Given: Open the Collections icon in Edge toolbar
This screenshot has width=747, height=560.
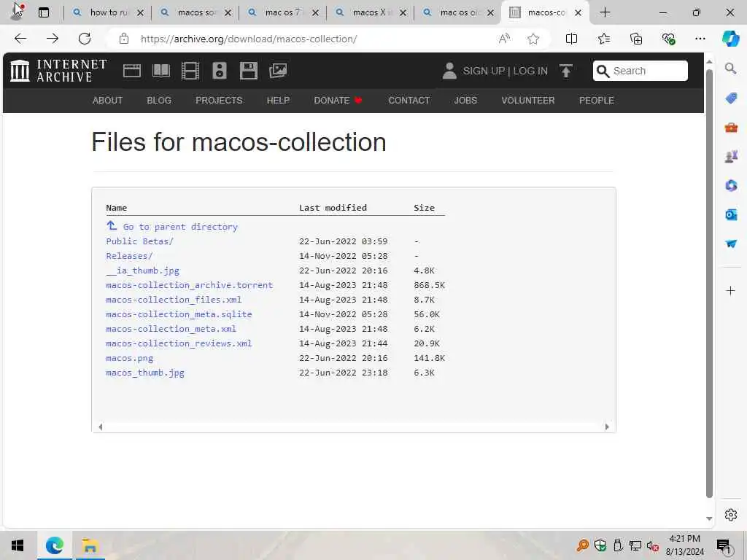Looking at the screenshot, I should 636,39.
